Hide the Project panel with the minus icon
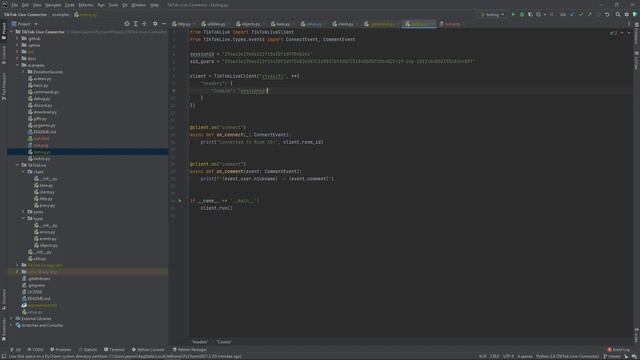 tap(164, 24)
